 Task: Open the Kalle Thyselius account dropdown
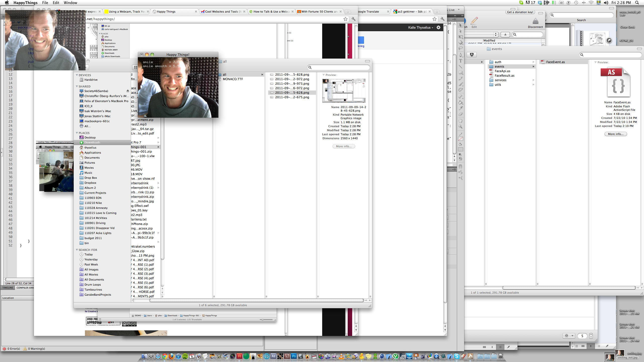[421, 27]
